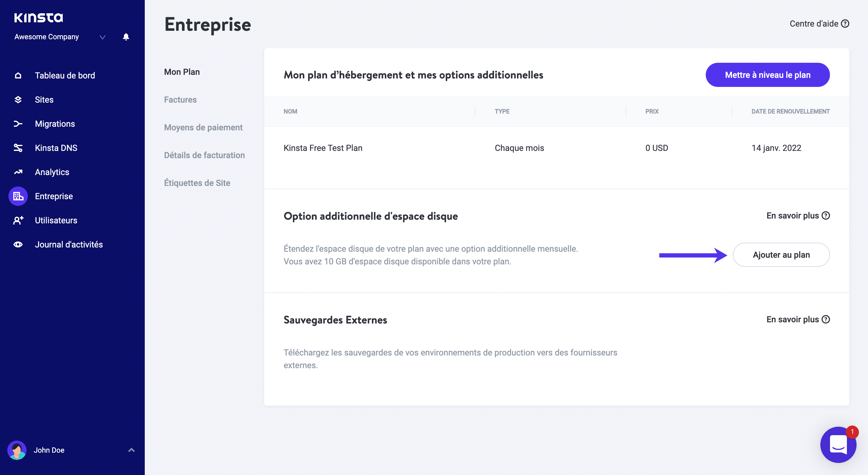The image size is (868, 475).
Task: Open Utilisateurs via the add-user icon
Action: pyautogui.click(x=18, y=220)
